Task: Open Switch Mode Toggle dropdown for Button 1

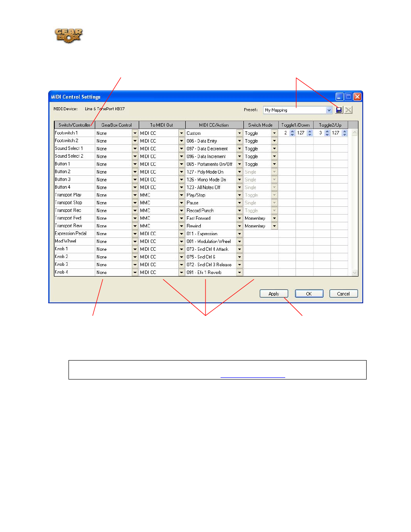Action: pyautogui.click(x=274, y=164)
